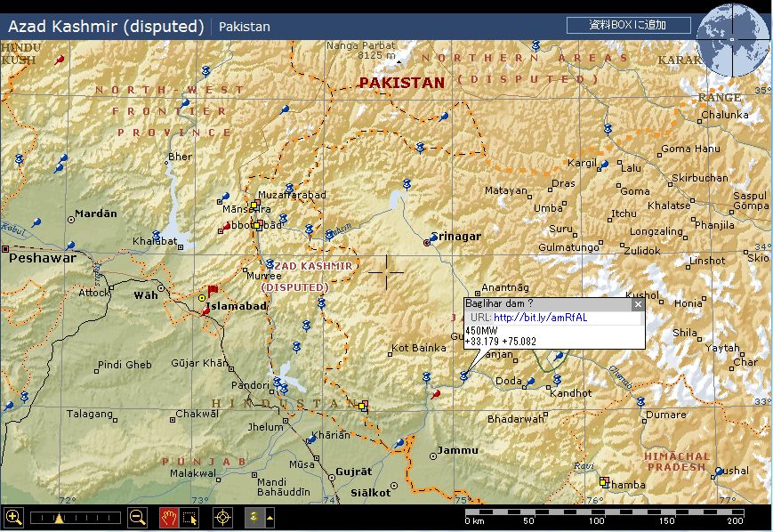Click the blue pushpin at Azad Kashmir label
This screenshot has width=773, height=532.
point(270,264)
